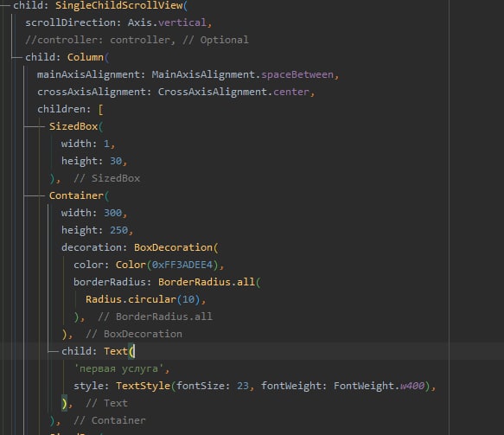The height and width of the screenshot is (435, 504).
Task: Click 'BorderRadius.all' constructor call
Action: [207, 282]
